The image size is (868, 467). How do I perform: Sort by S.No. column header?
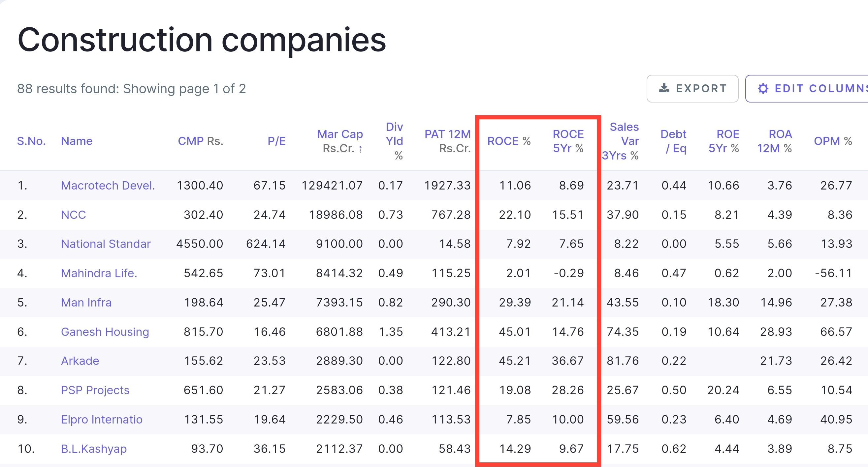(x=31, y=141)
